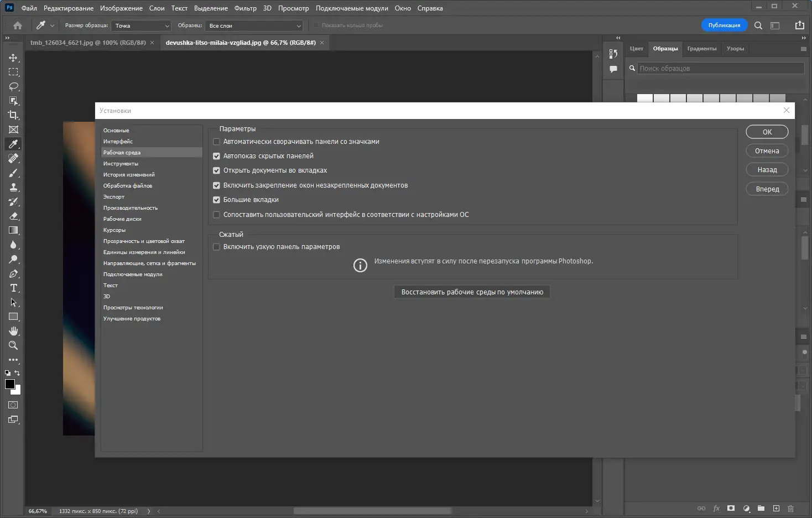This screenshot has height=518, width=812.
Task: Enable auto-collapse of icon panels checkbox
Action: coord(216,142)
